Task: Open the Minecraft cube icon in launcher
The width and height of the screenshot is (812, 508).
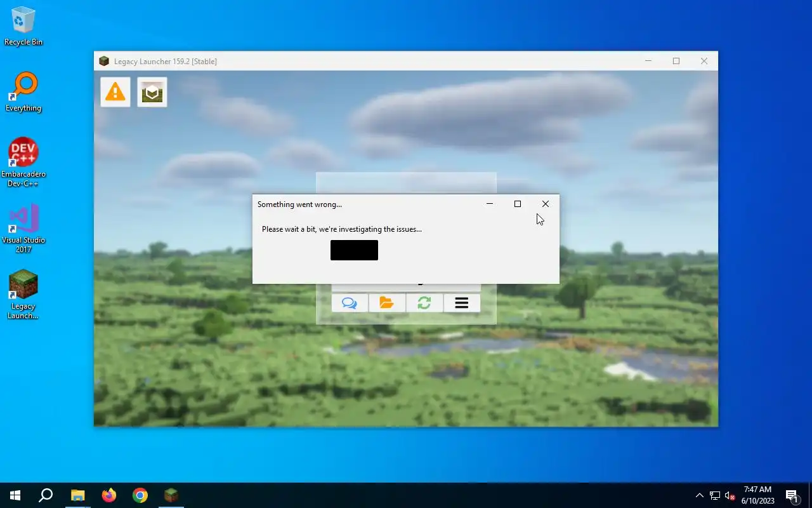Action: [x=152, y=93]
